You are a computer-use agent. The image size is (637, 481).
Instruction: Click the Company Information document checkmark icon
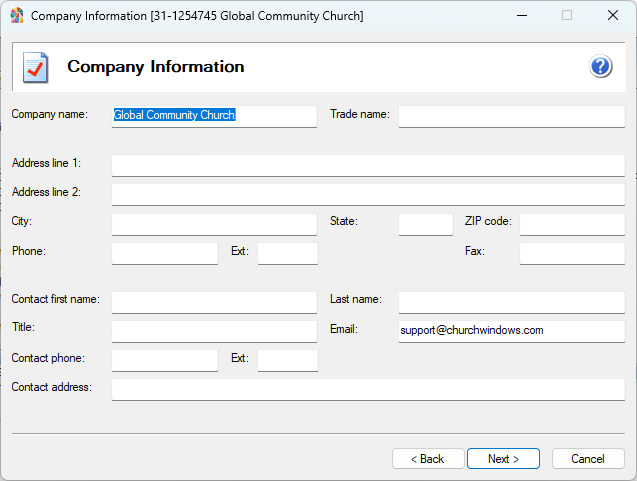35,67
